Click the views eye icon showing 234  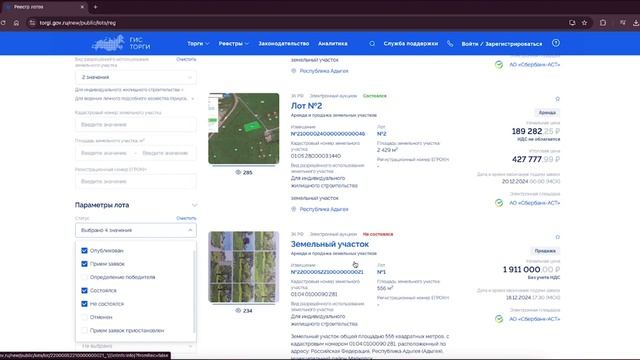pos(238,311)
